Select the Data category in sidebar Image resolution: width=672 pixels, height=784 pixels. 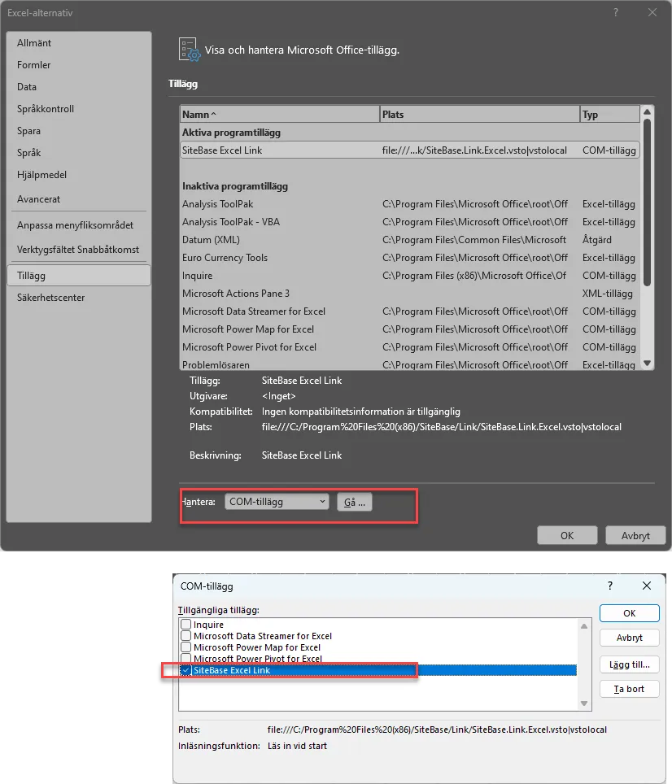pos(79,87)
